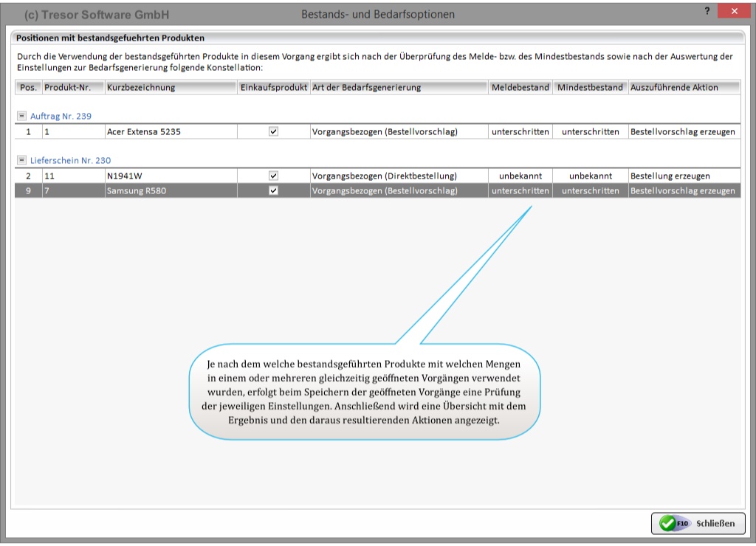756x546 pixels.
Task: Click the Meldebestand column header
Action: click(520, 87)
